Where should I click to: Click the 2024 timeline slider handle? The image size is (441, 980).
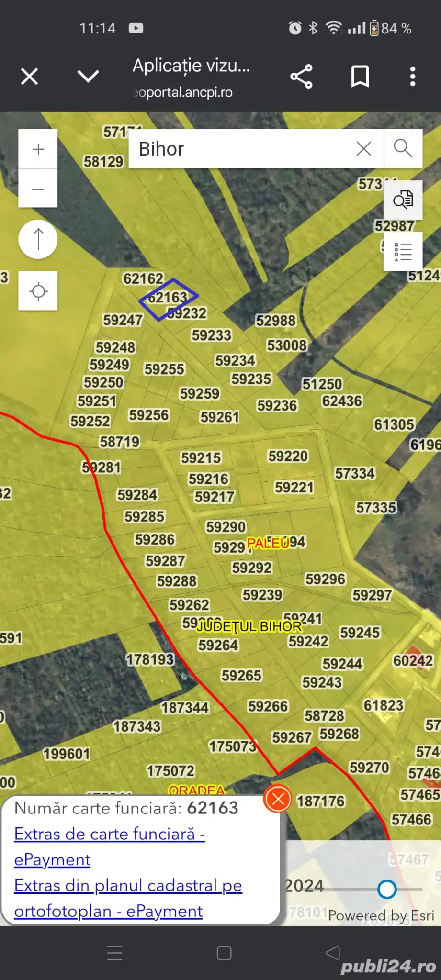tap(386, 889)
